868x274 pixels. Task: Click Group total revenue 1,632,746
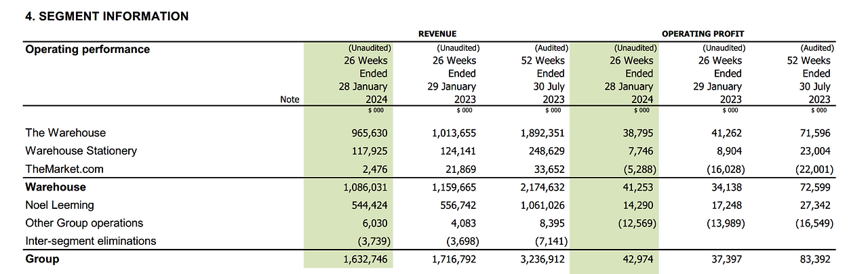366,260
